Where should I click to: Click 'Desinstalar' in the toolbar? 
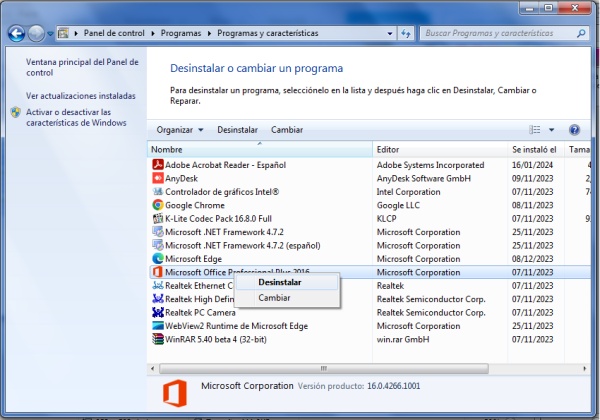point(237,130)
